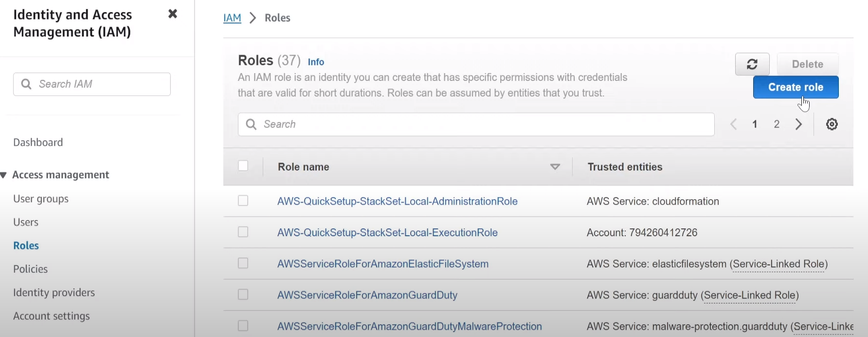
Task: Check the AWSServiceRoleForAmazonGuardDuty row checkbox
Action: click(243, 295)
